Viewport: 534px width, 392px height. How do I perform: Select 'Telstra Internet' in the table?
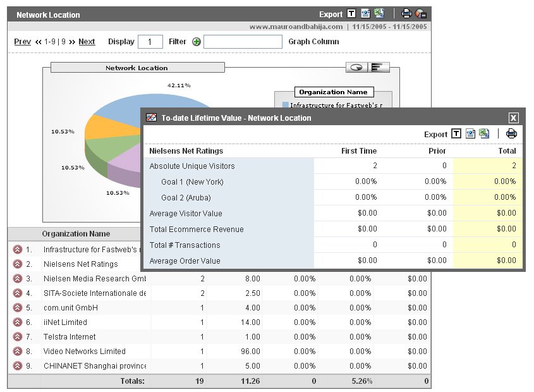pos(70,337)
